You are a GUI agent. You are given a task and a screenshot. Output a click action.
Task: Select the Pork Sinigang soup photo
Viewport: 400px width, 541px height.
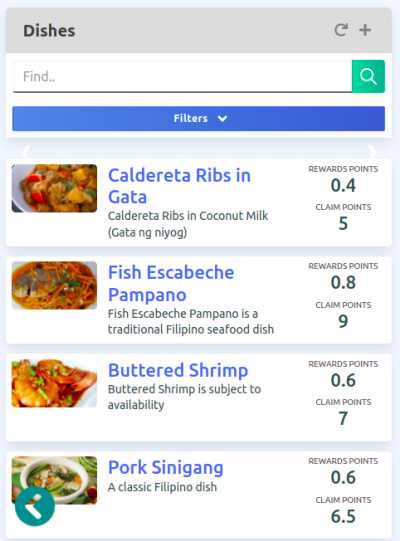click(x=55, y=480)
